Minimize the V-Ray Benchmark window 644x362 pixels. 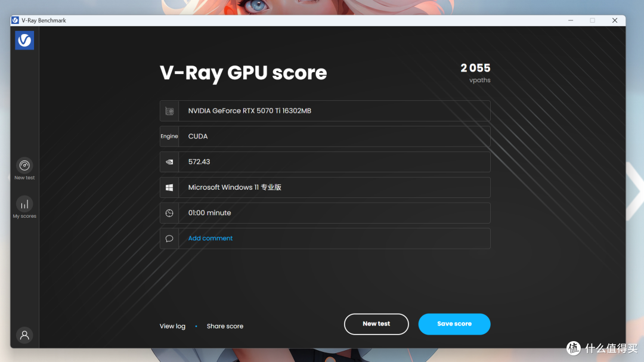click(x=571, y=20)
